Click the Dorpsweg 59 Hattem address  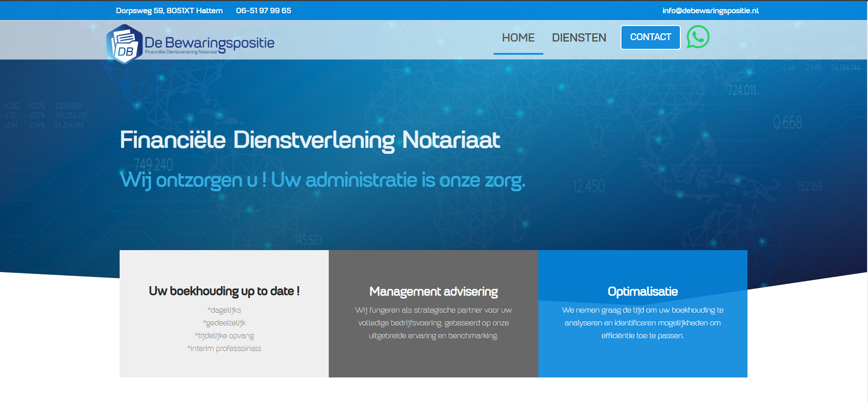169,10
